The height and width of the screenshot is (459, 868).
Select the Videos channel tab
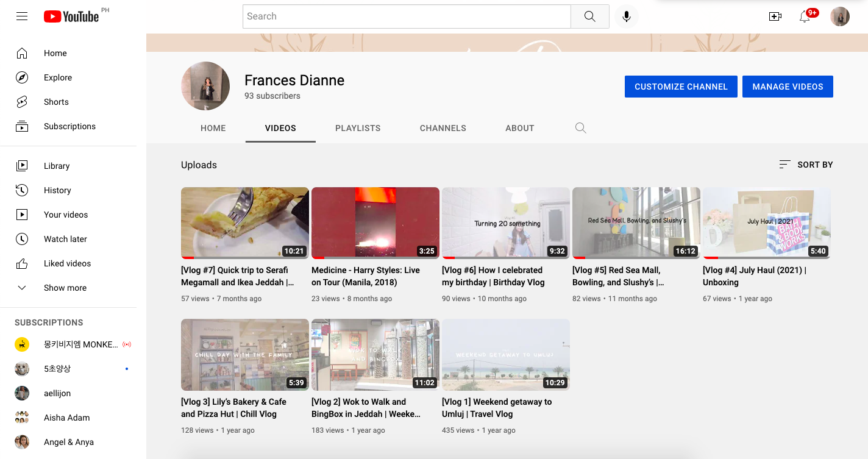[280, 128]
